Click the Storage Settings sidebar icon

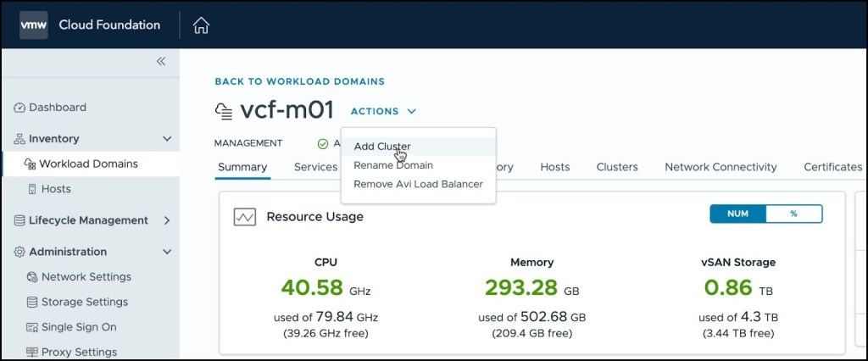pyautogui.click(x=33, y=302)
